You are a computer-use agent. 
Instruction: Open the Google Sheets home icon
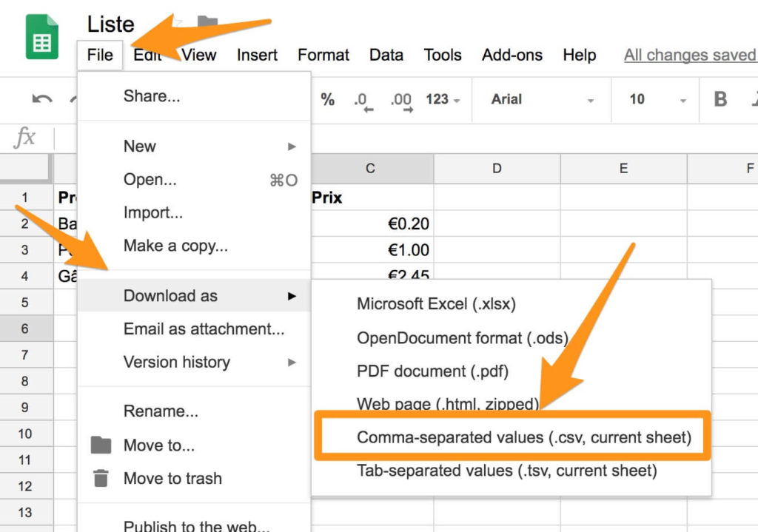[x=42, y=37]
